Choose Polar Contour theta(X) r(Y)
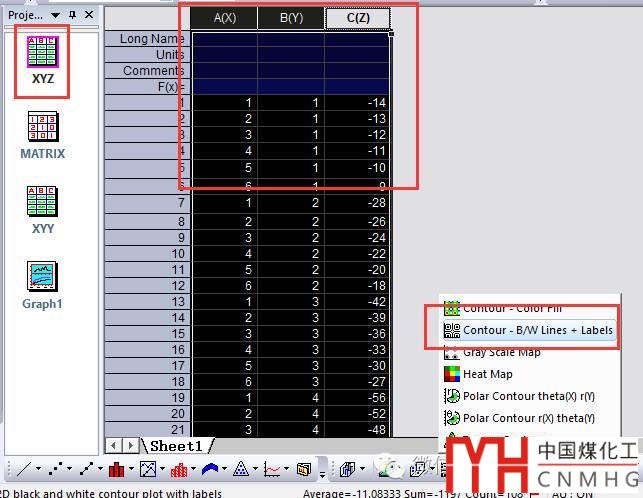The image size is (643, 498). point(528,396)
